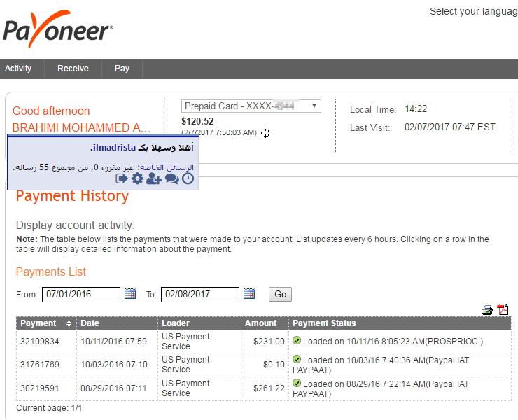Open the ilmadrista profile link

point(114,148)
